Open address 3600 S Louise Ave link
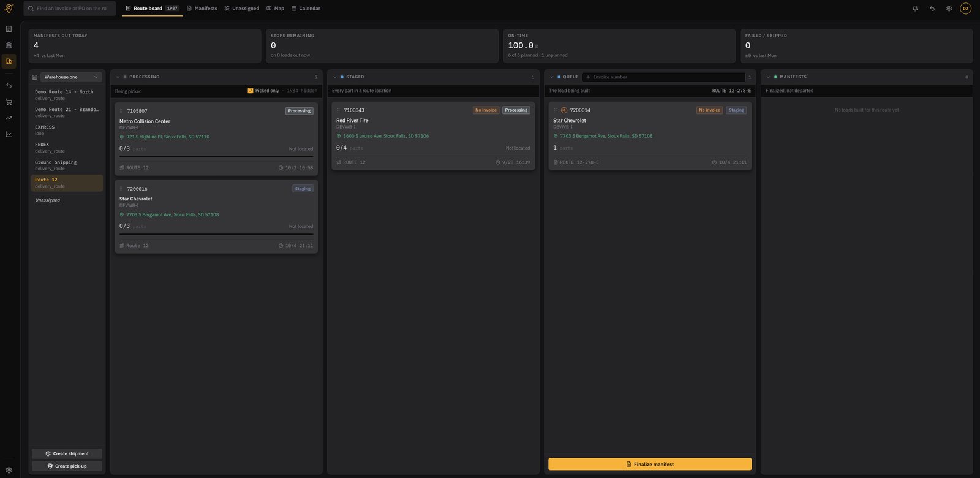The width and height of the screenshot is (980, 478). coord(386,136)
